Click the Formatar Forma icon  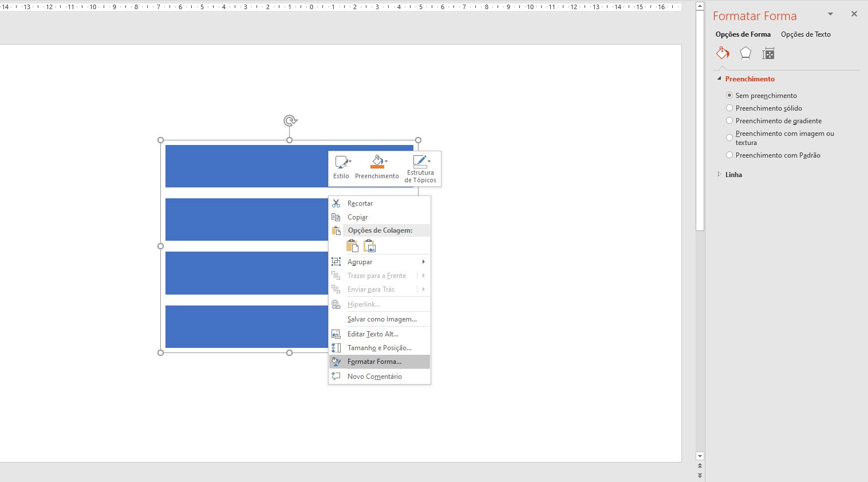[x=336, y=362]
